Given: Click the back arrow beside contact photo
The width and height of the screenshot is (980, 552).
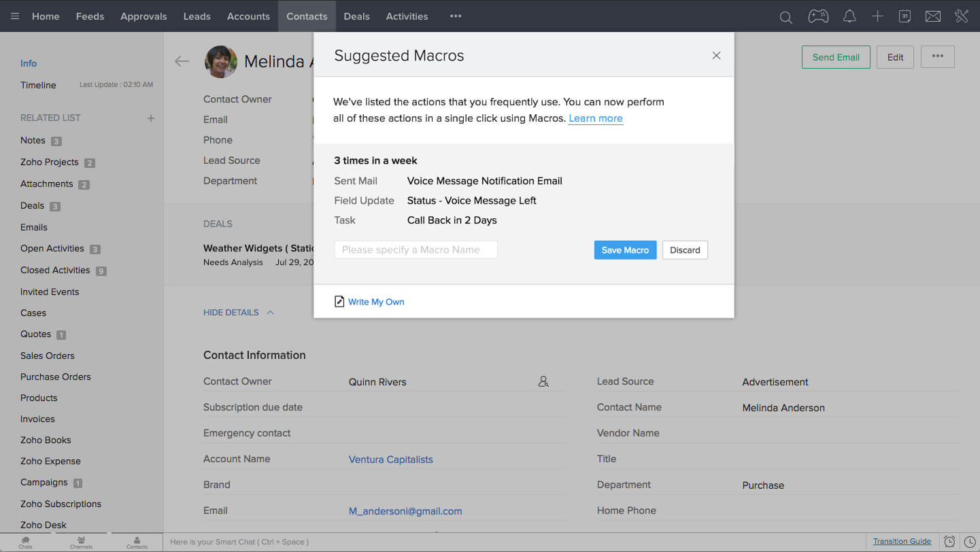Looking at the screenshot, I should pos(182,61).
